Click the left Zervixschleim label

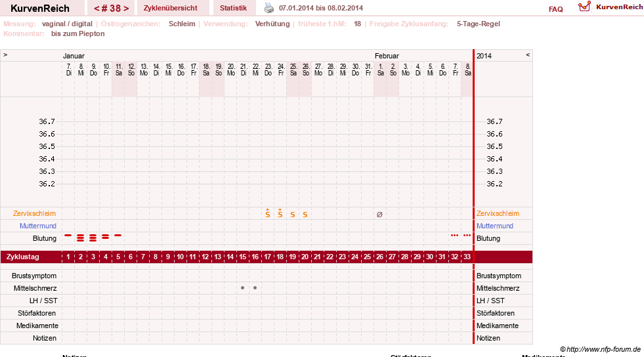[x=35, y=213]
